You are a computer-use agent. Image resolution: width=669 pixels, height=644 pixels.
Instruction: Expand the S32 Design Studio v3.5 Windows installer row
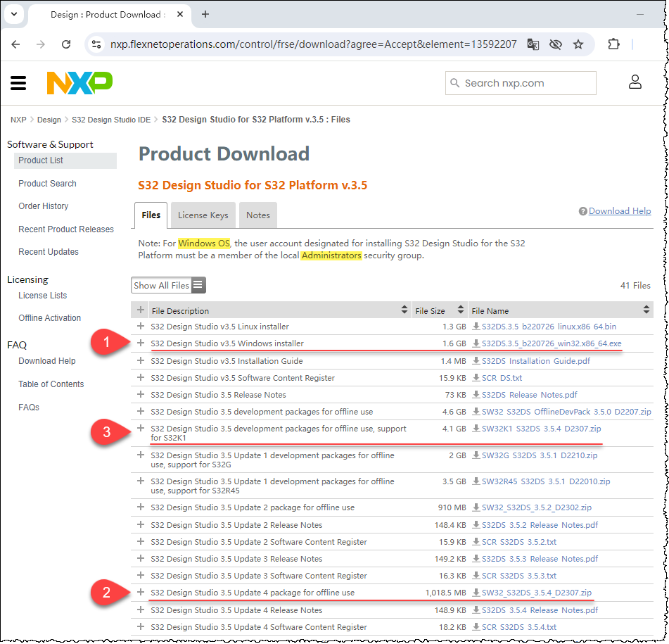coord(141,344)
